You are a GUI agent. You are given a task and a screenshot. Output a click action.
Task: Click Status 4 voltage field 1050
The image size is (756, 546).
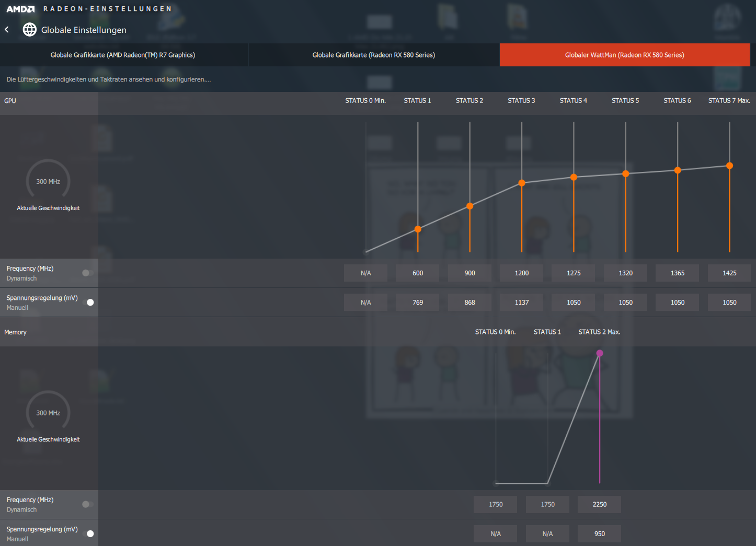point(574,302)
